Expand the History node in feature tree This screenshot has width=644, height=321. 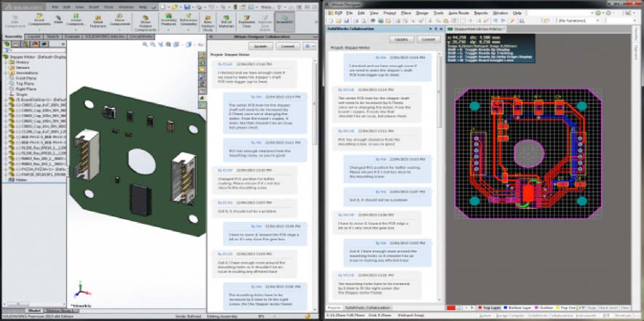pyautogui.click(x=6, y=62)
